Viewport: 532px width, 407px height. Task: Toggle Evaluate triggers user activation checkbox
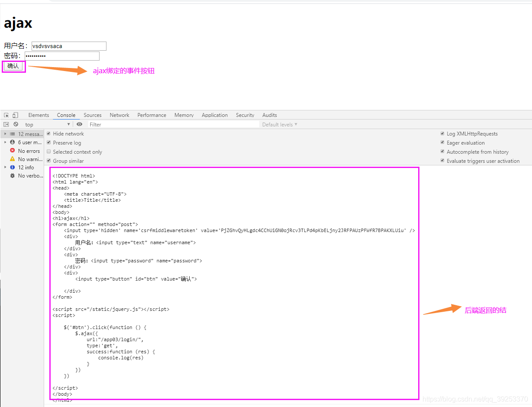click(x=442, y=161)
